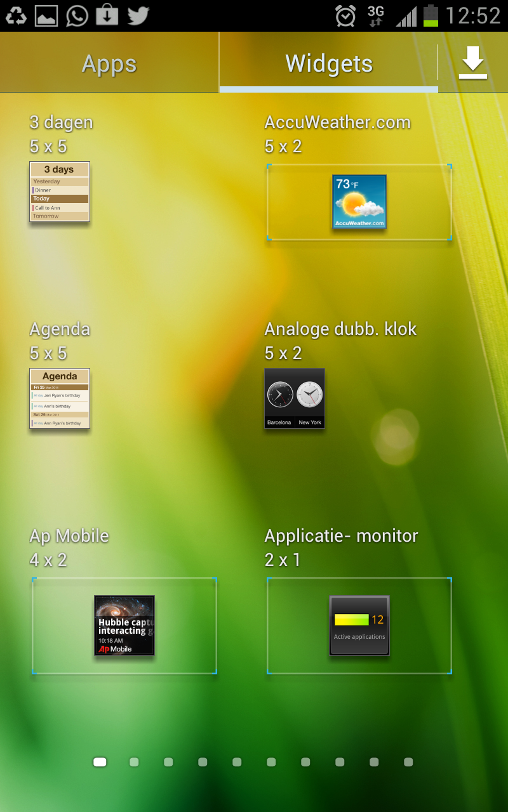Select the 3 dagen calendar widget thumbnail

[x=60, y=192]
